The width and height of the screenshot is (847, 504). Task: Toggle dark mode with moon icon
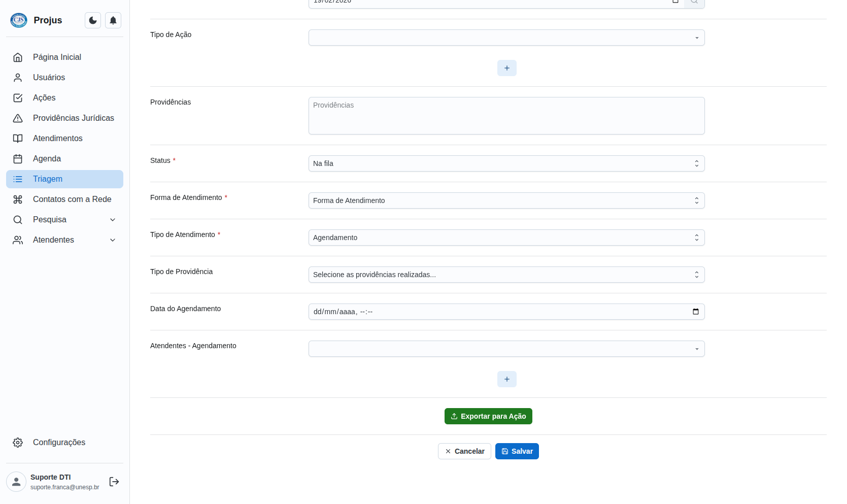[93, 20]
